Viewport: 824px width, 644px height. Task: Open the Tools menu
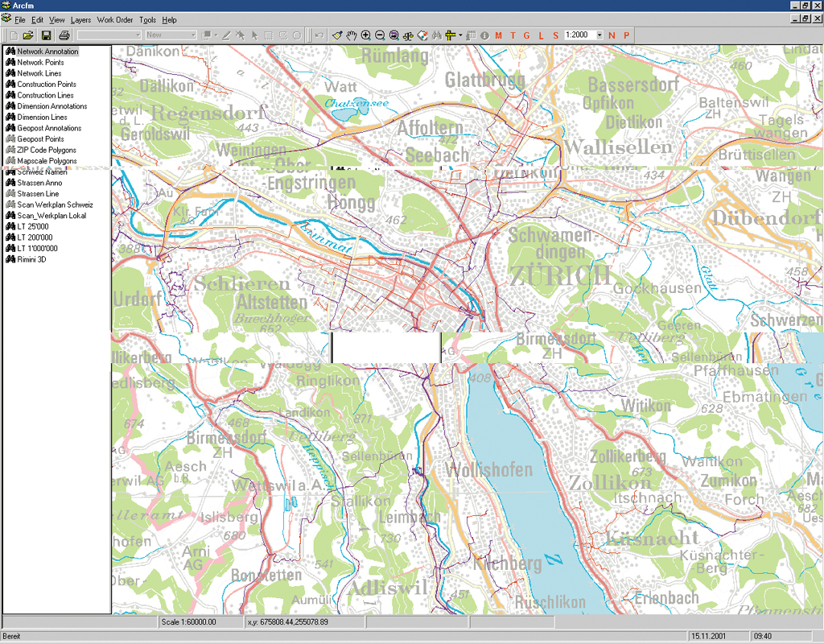pyautogui.click(x=148, y=20)
